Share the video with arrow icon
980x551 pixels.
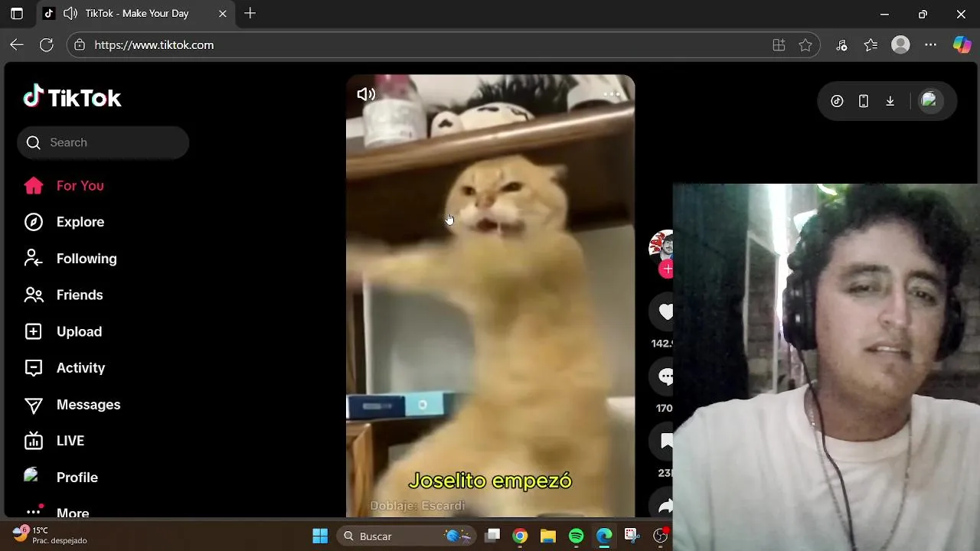pos(665,505)
